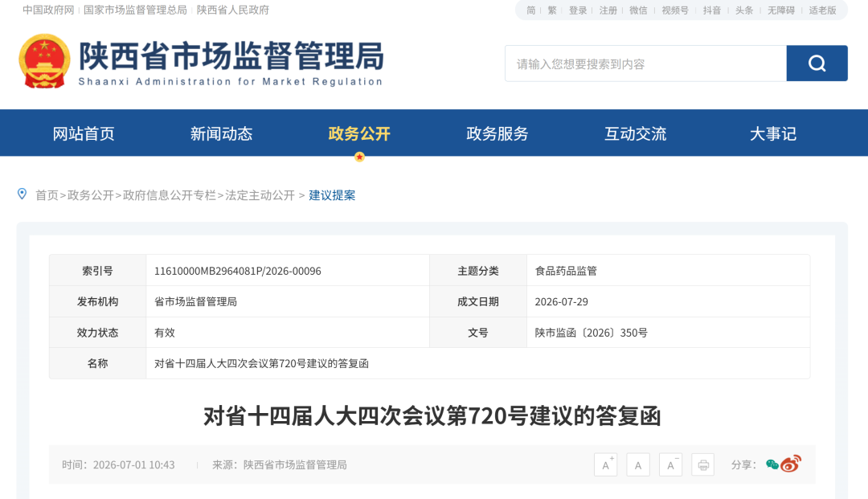Switch to traditional Chinese 繁
Viewport: 868px width, 499px height.
[x=552, y=10]
